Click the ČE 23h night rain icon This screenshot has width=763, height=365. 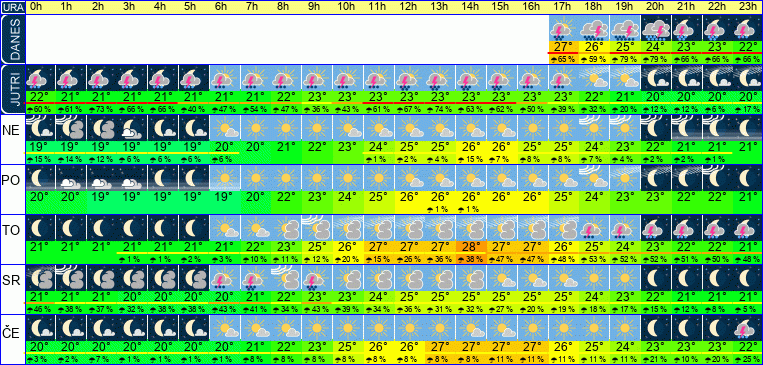(x=747, y=328)
